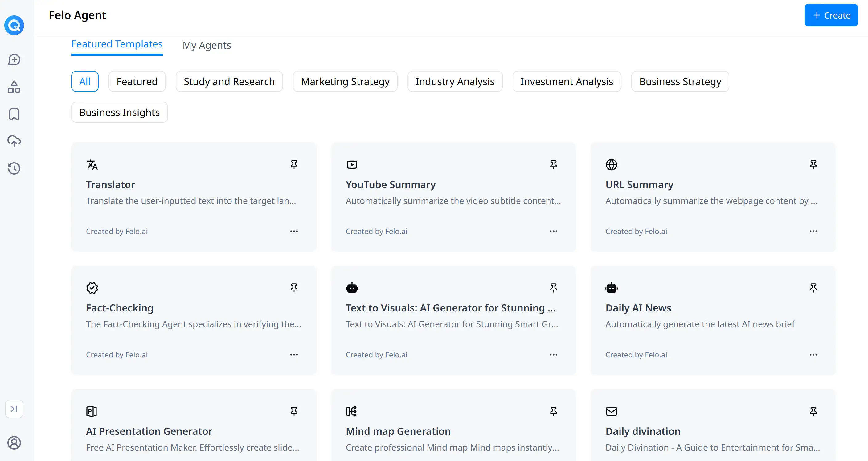This screenshot has height=461, width=868.
Task: Click the Translator language icon
Action: tap(92, 165)
